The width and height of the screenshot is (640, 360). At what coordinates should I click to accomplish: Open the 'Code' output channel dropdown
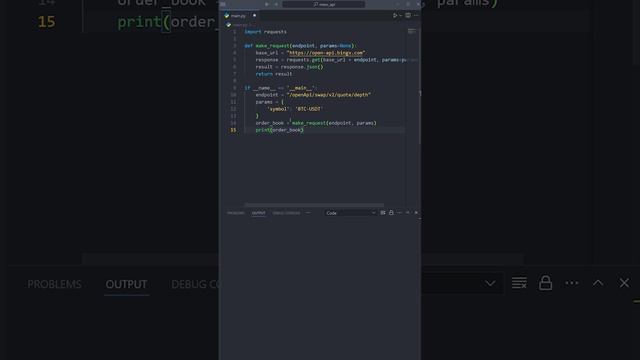[x=350, y=213]
